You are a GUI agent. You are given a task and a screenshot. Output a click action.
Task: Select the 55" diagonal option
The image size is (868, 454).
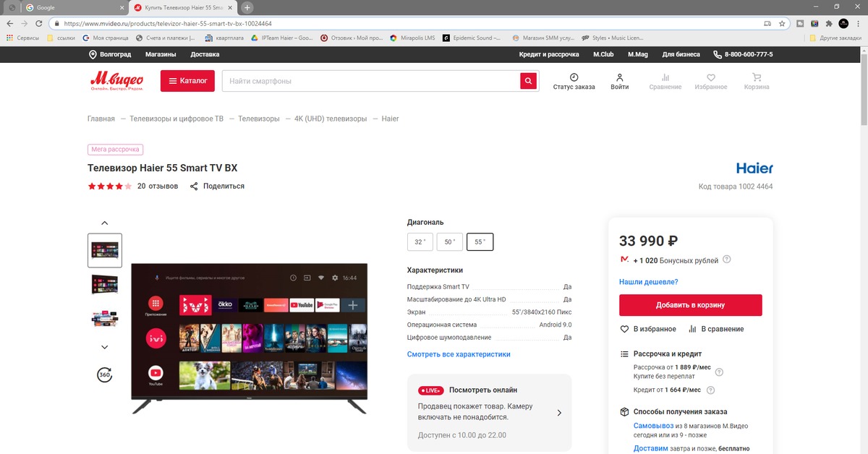pyautogui.click(x=480, y=242)
